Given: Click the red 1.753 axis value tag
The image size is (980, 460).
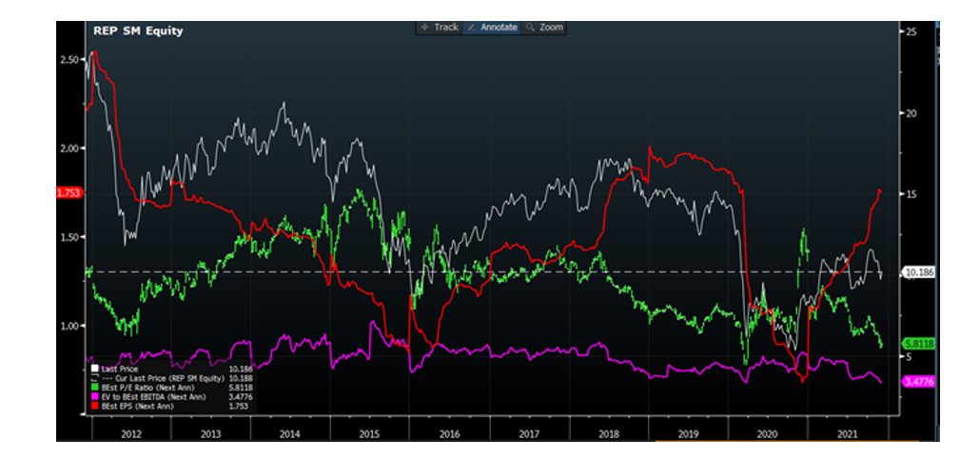Looking at the screenshot, I should (x=69, y=192).
